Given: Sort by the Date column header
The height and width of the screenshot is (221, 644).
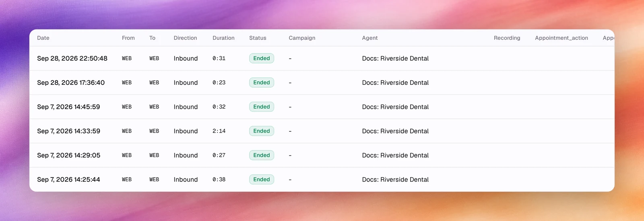Looking at the screenshot, I should pyautogui.click(x=43, y=38).
